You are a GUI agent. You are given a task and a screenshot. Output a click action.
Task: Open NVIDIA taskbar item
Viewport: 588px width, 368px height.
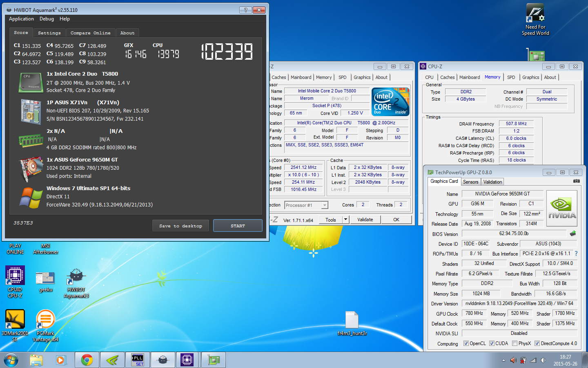(112, 360)
